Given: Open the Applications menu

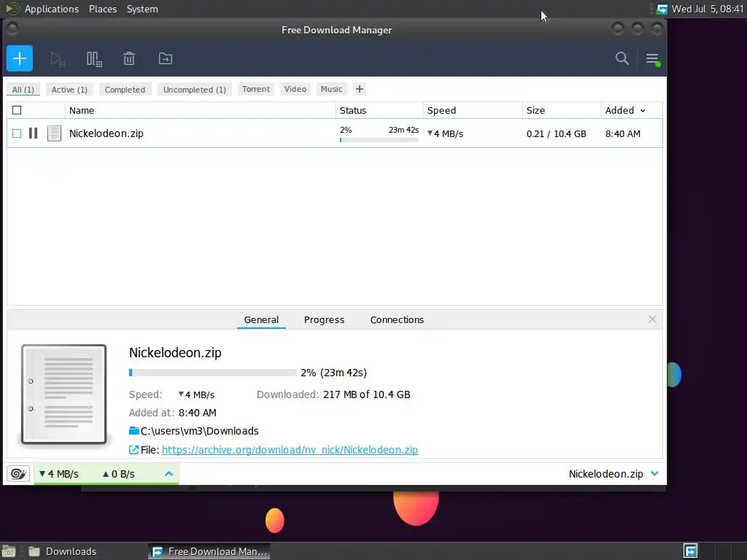Looking at the screenshot, I should click(x=52, y=9).
